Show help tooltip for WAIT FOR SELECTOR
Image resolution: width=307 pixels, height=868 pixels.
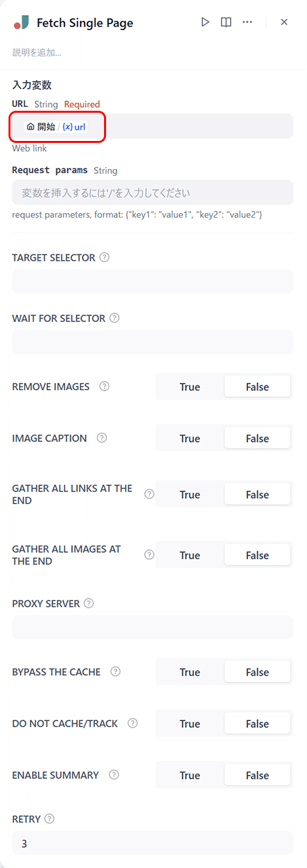point(115,318)
